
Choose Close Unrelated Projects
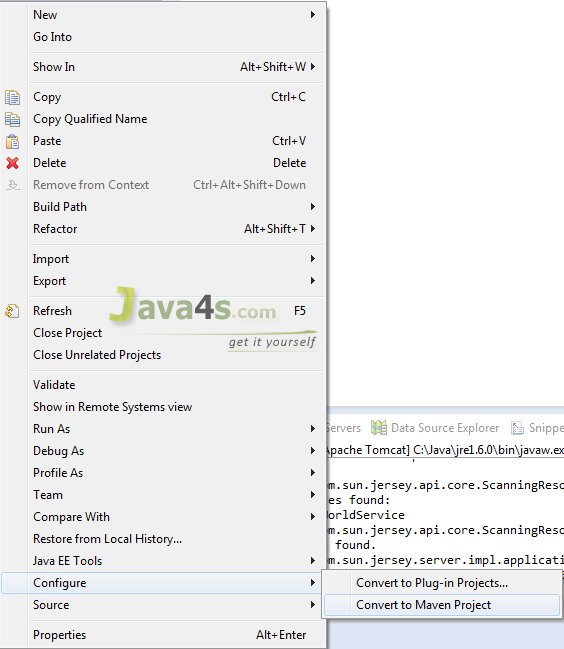pyautogui.click(x=97, y=355)
